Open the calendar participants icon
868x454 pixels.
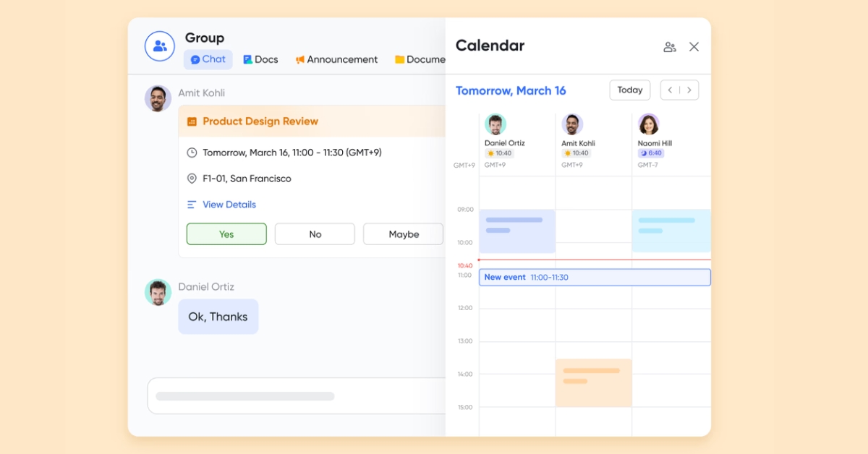pyautogui.click(x=670, y=47)
